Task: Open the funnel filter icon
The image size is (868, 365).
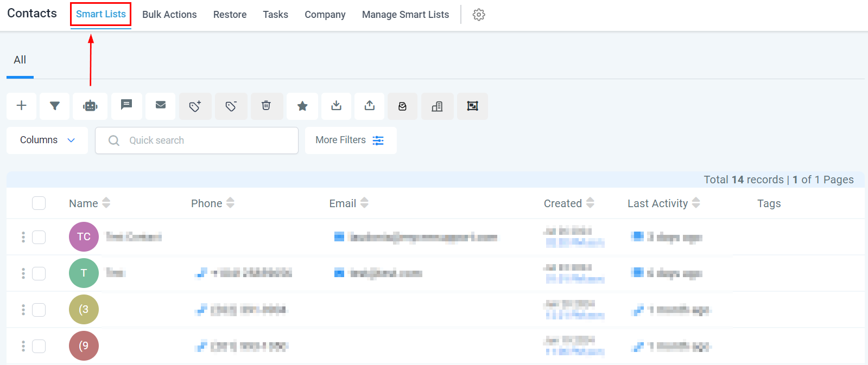Action: point(55,106)
